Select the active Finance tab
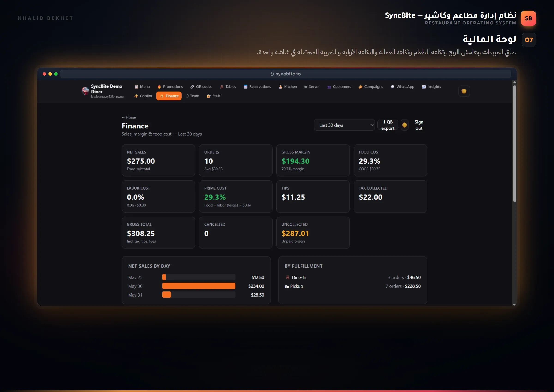The height and width of the screenshot is (392, 554). click(x=169, y=96)
